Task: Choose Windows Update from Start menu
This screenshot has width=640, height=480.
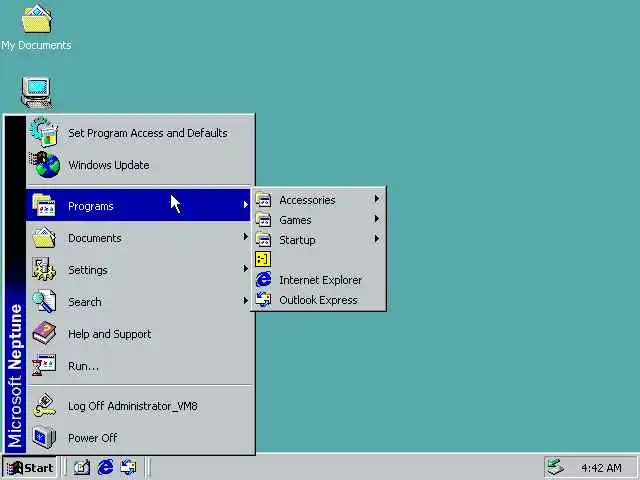Action: tap(139, 165)
